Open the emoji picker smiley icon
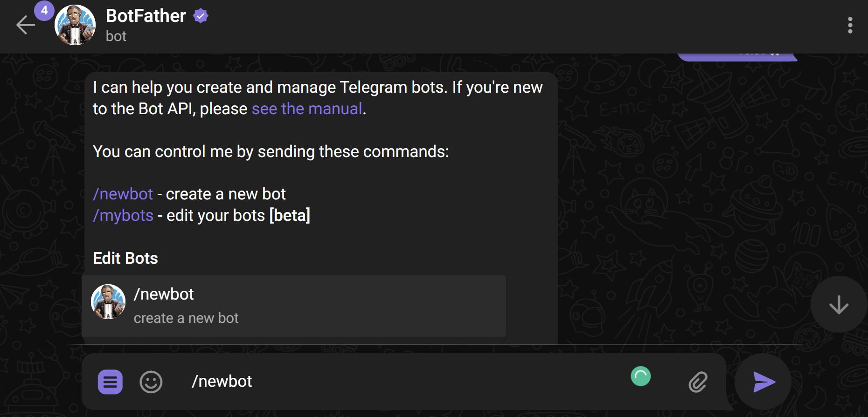 pos(151,382)
